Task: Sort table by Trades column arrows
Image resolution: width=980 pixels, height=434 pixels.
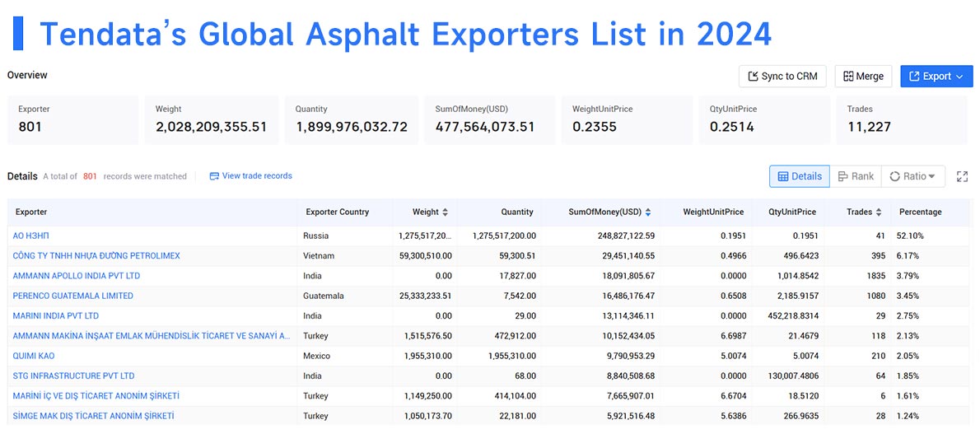Action: [x=879, y=212]
